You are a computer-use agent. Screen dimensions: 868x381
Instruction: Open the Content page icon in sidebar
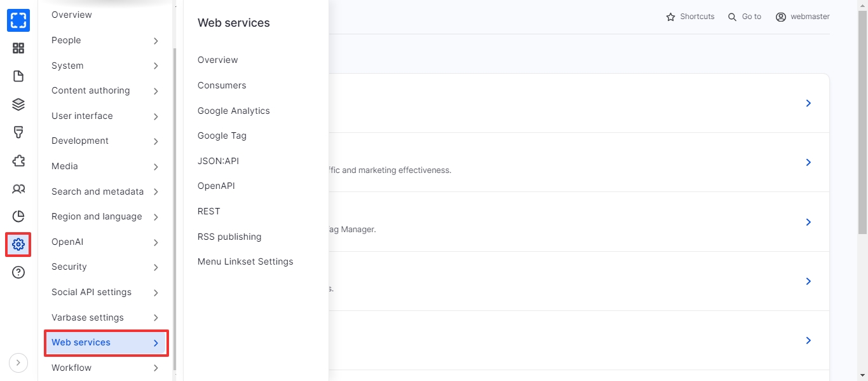pyautogui.click(x=18, y=76)
